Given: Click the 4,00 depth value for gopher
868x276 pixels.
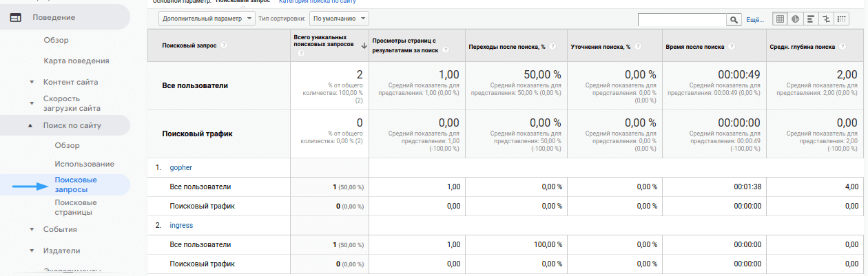Looking at the screenshot, I should 851,187.
